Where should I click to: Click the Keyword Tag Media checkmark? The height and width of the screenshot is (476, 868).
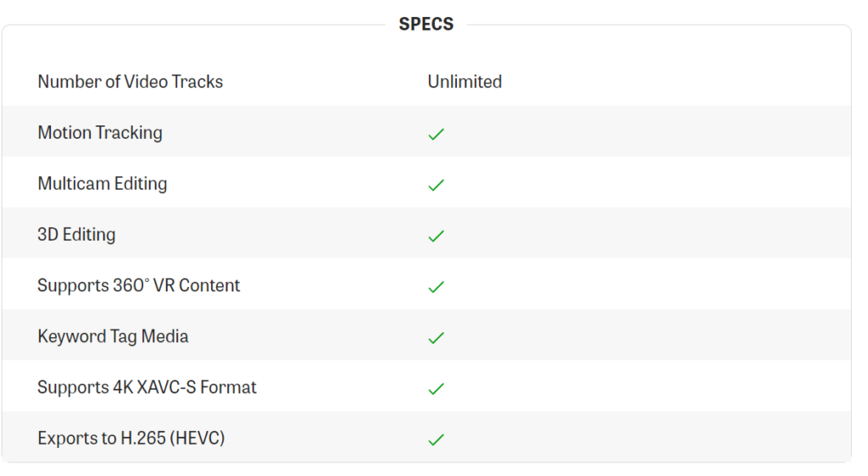click(437, 338)
